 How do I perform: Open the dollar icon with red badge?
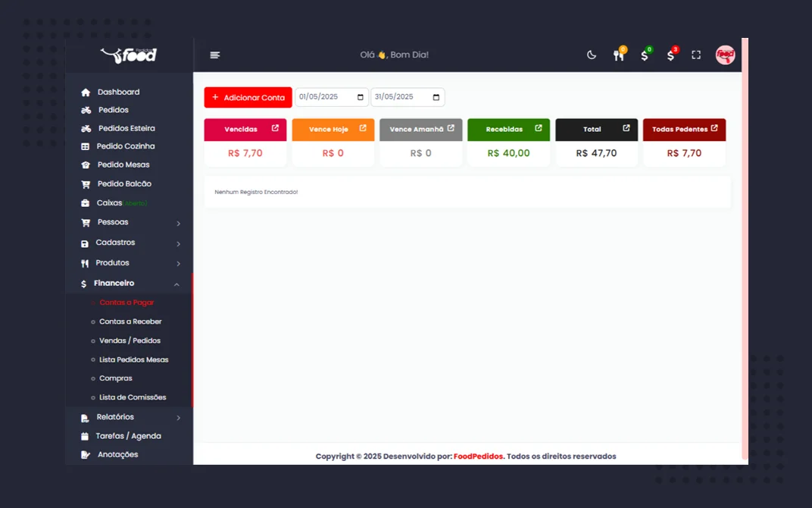click(670, 55)
